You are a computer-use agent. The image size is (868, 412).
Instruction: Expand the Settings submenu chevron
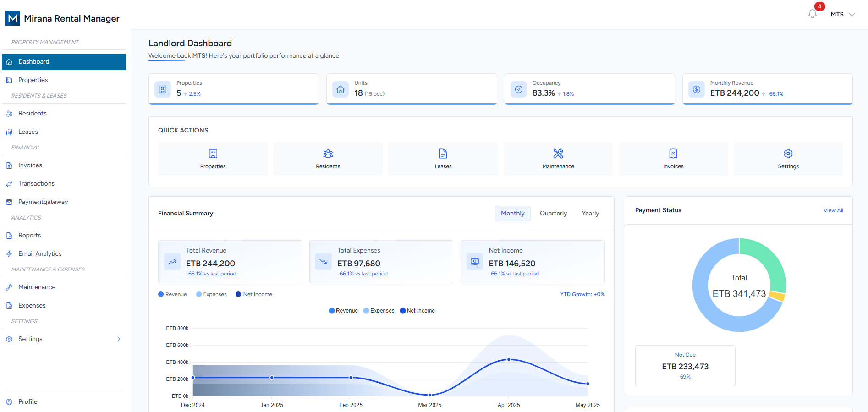coord(119,339)
